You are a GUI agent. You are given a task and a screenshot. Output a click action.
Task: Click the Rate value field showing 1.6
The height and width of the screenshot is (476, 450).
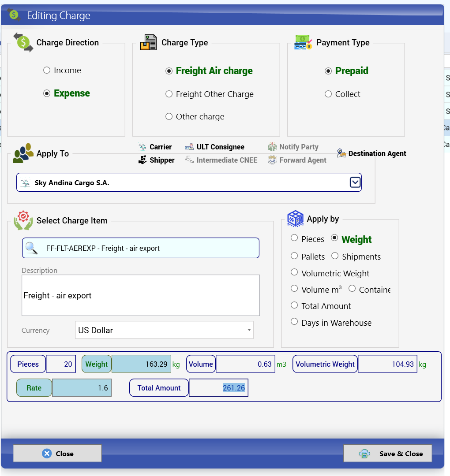coord(82,388)
